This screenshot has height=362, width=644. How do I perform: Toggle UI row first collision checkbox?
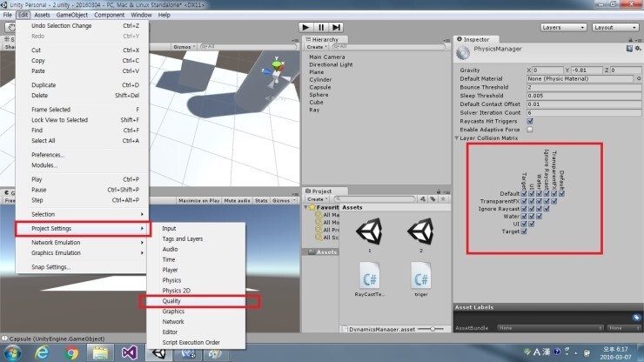(524, 224)
